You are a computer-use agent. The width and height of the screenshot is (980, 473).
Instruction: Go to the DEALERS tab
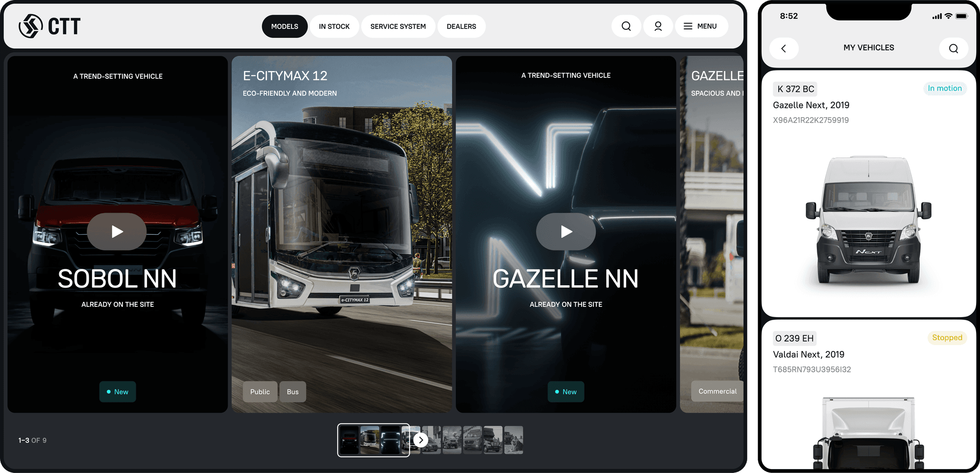click(x=461, y=26)
